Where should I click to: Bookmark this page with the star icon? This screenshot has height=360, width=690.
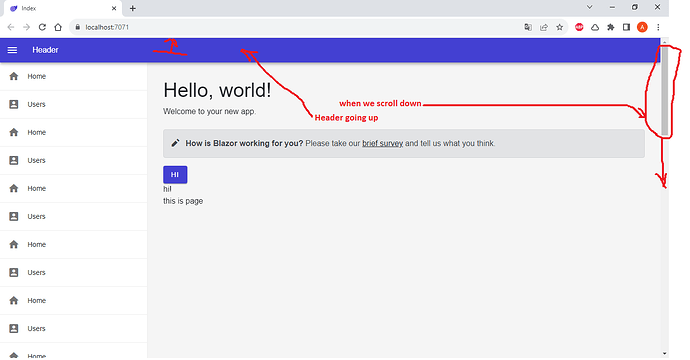pos(560,27)
